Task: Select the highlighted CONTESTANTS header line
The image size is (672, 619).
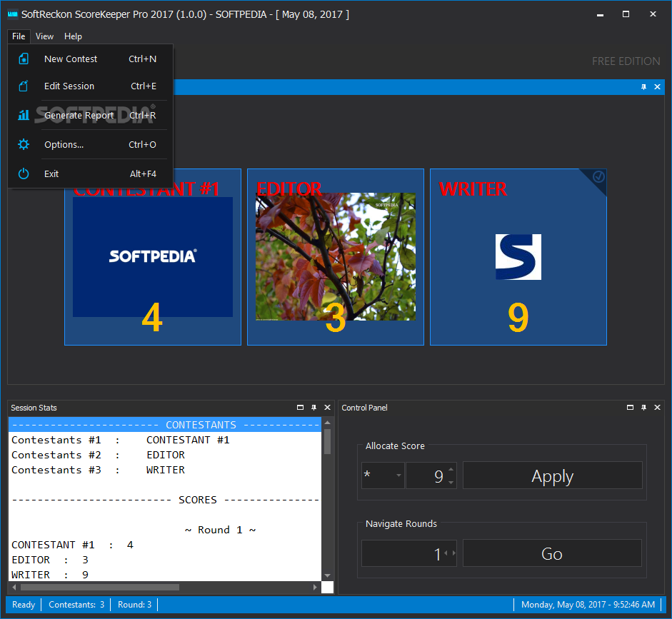Action: point(165,425)
